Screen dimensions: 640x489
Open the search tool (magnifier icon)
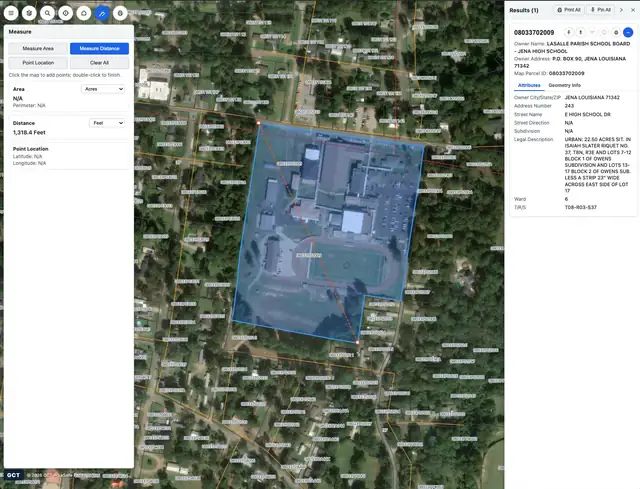pyautogui.click(x=47, y=13)
